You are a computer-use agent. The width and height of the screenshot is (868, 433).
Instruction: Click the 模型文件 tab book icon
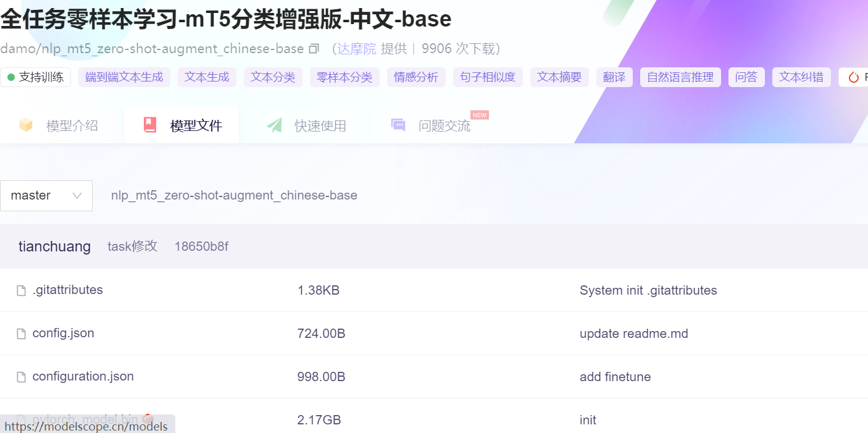coord(150,125)
